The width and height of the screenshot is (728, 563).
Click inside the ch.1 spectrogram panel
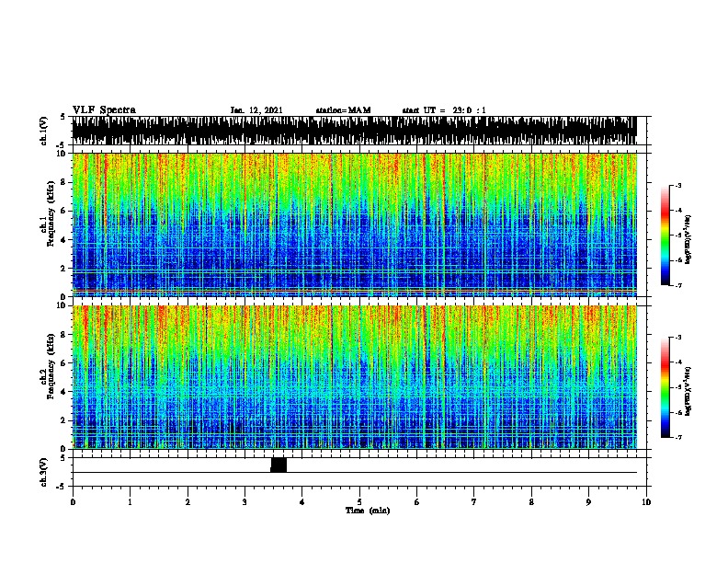[x=354, y=224]
